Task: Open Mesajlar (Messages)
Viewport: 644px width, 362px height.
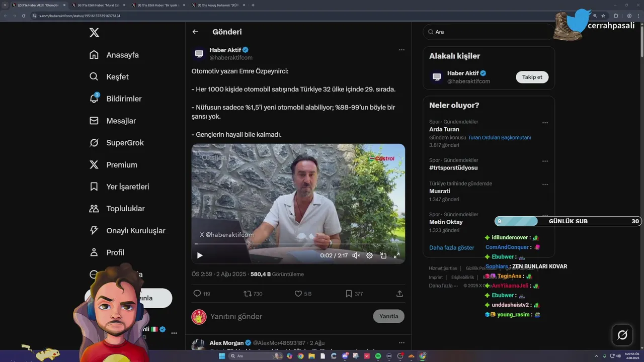Action: point(113,121)
